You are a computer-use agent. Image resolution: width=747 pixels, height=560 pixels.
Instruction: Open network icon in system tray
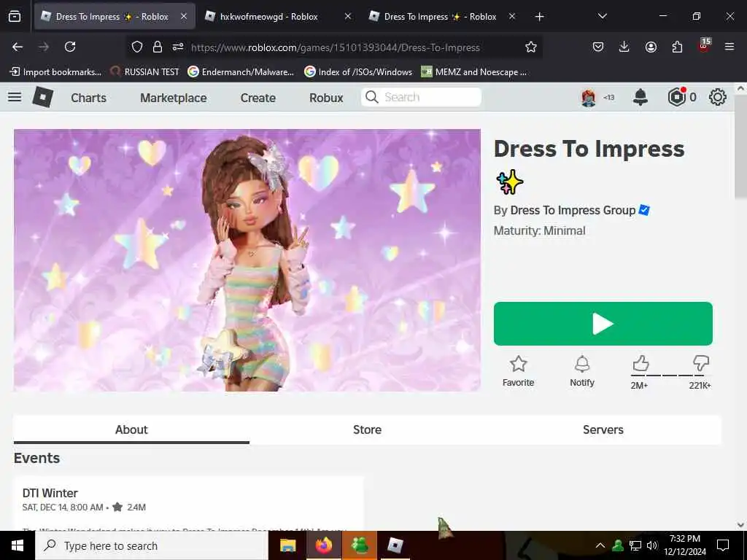[x=635, y=545]
